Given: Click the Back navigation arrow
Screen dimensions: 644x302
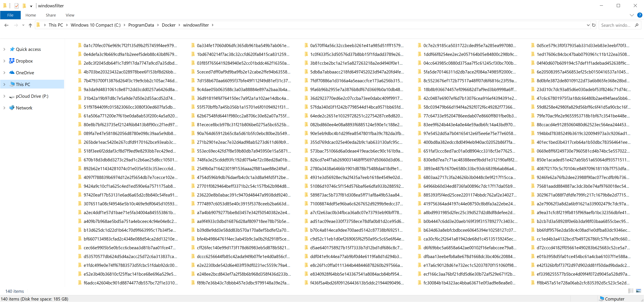Looking at the screenshot, I should (6, 25).
